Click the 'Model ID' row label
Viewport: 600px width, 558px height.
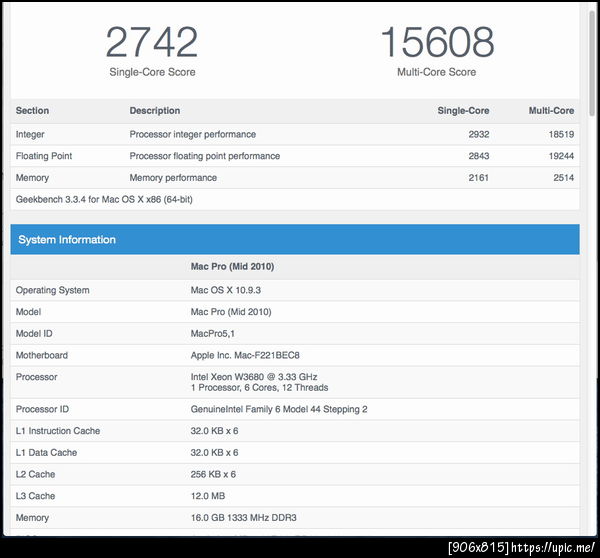pyautogui.click(x=34, y=333)
